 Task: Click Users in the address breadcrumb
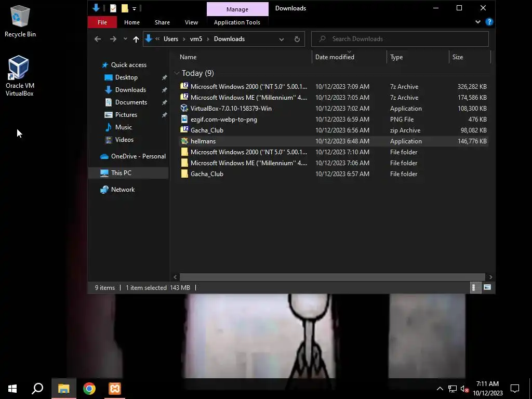(171, 39)
